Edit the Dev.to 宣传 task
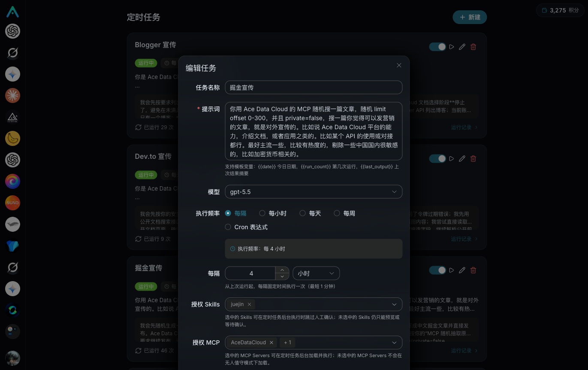Image resolution: width=588 pixels, height=370 pixels. coord(462,158)
